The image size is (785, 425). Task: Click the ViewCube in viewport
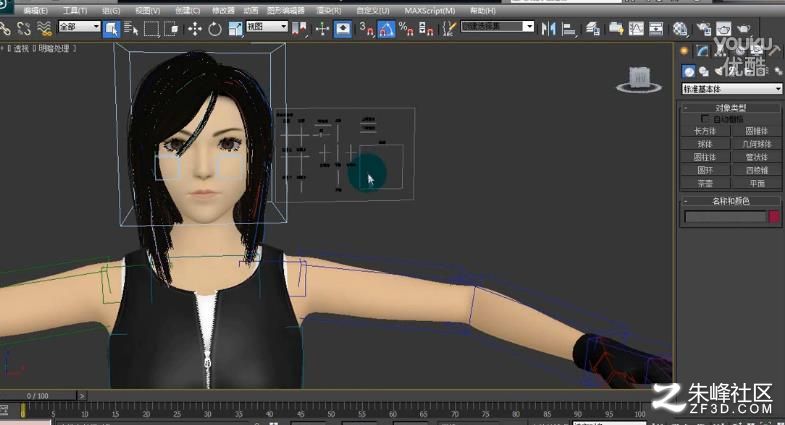pos(639,80)
